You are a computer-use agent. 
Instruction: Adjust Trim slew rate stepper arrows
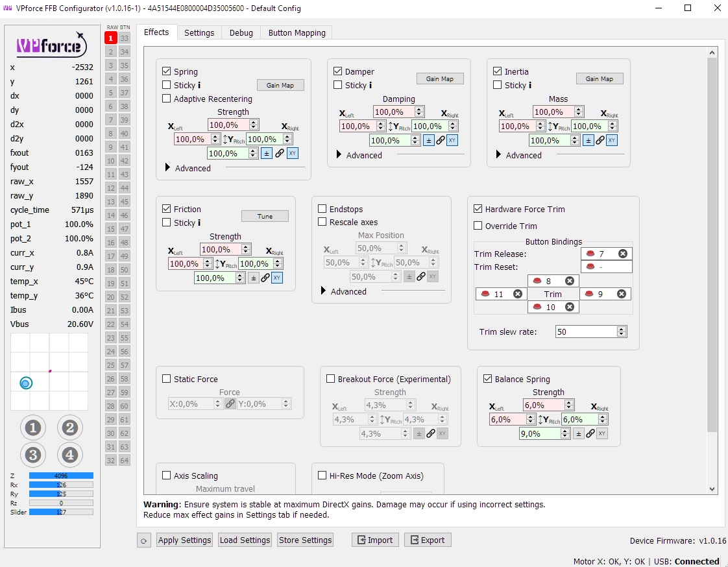tap(622, 332)
